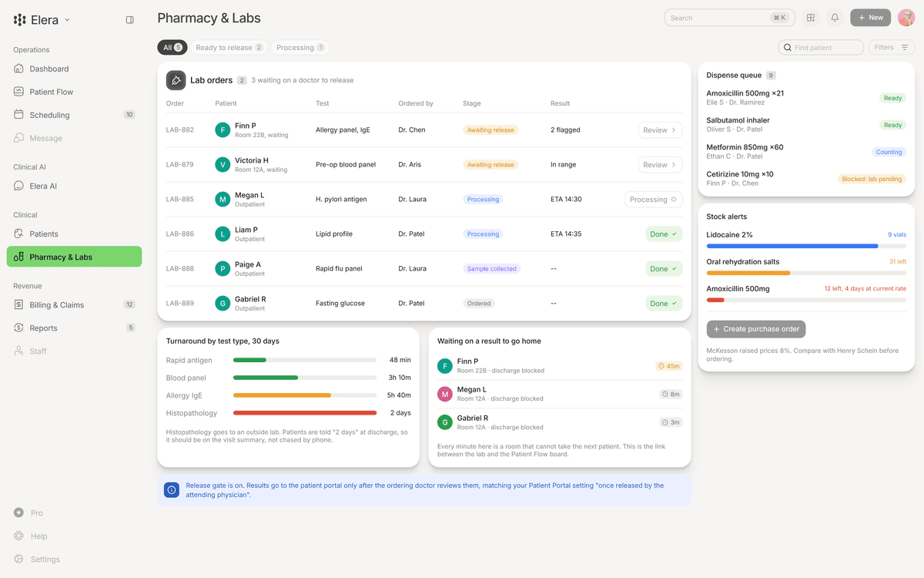Open Review for Victoria H order
Image resolution: width=924 pixels, height=578 pixels.
[660, 165]
